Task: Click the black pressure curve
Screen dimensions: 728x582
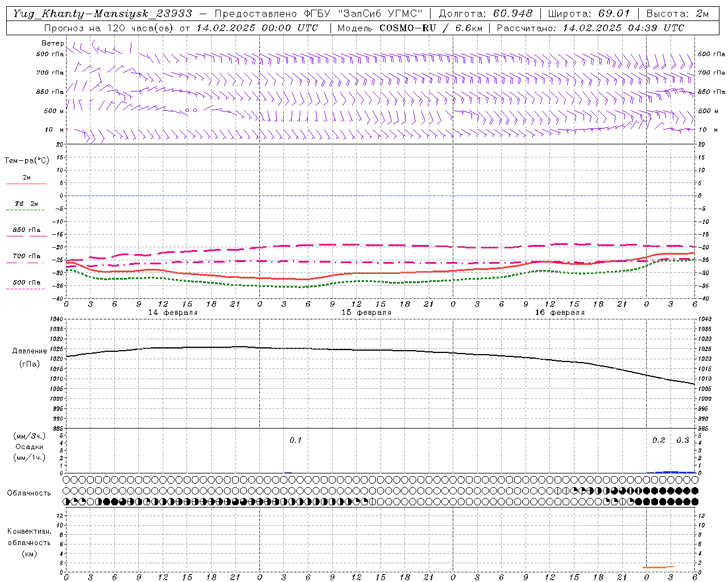Action: [381, 350]
